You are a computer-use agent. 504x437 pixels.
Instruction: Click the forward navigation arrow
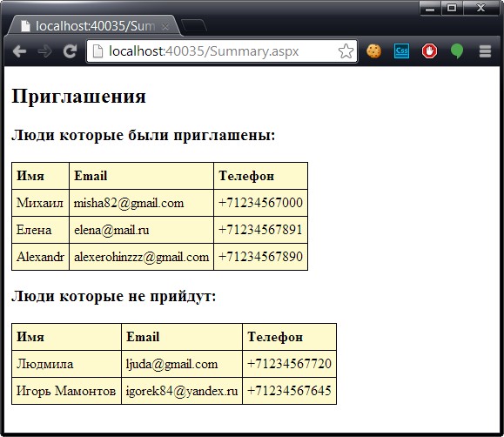click(44, 51)
